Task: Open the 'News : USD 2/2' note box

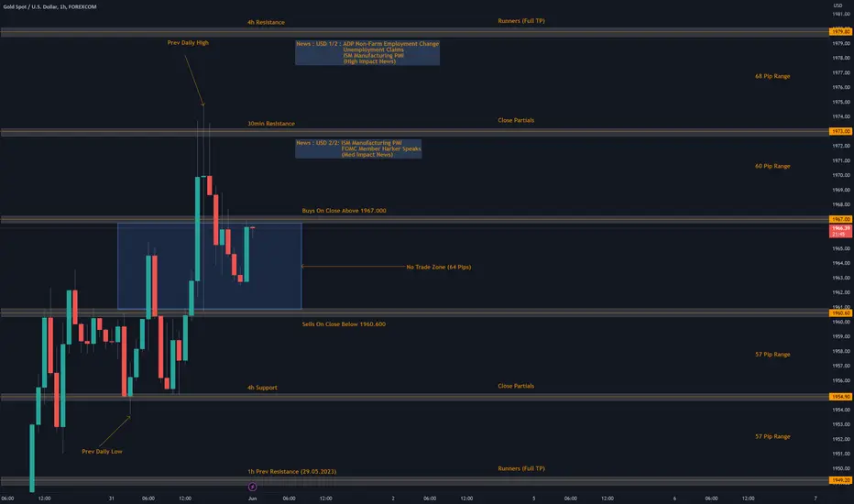Action: click(358, 148)
